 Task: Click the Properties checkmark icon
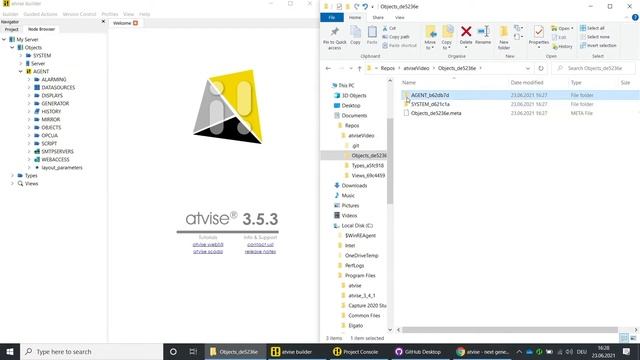pos(539,32)
